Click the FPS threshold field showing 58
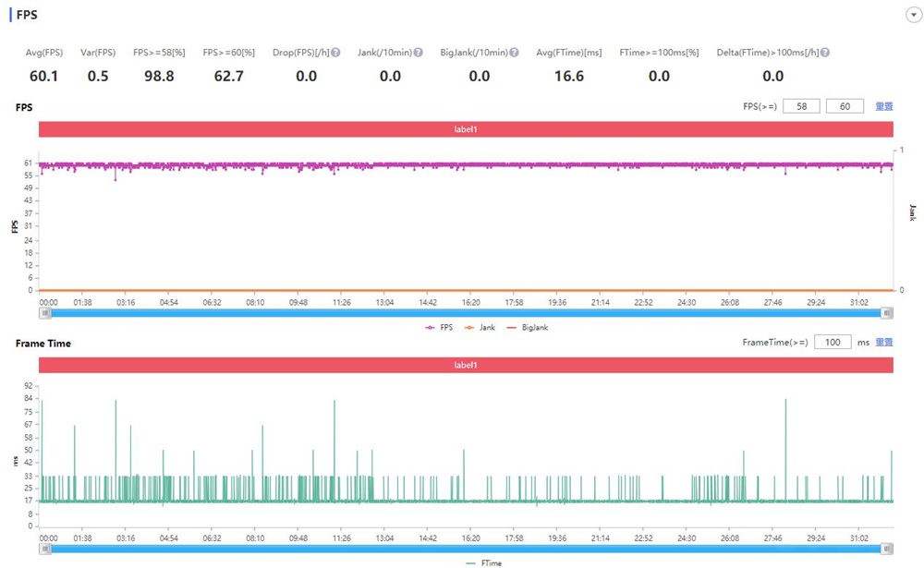This screenshot has height=568, width=924. pos(801,106)
